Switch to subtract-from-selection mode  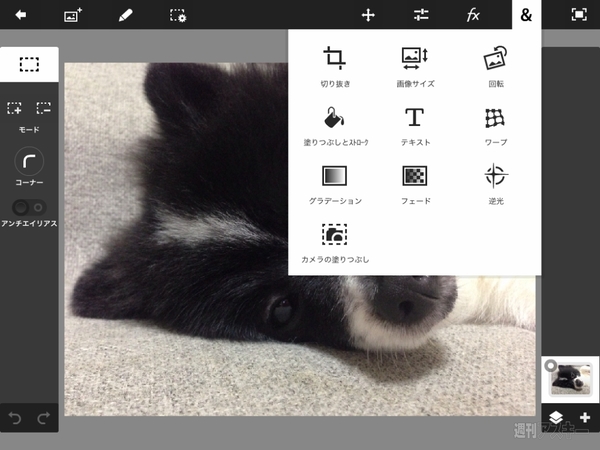[44, 108]
